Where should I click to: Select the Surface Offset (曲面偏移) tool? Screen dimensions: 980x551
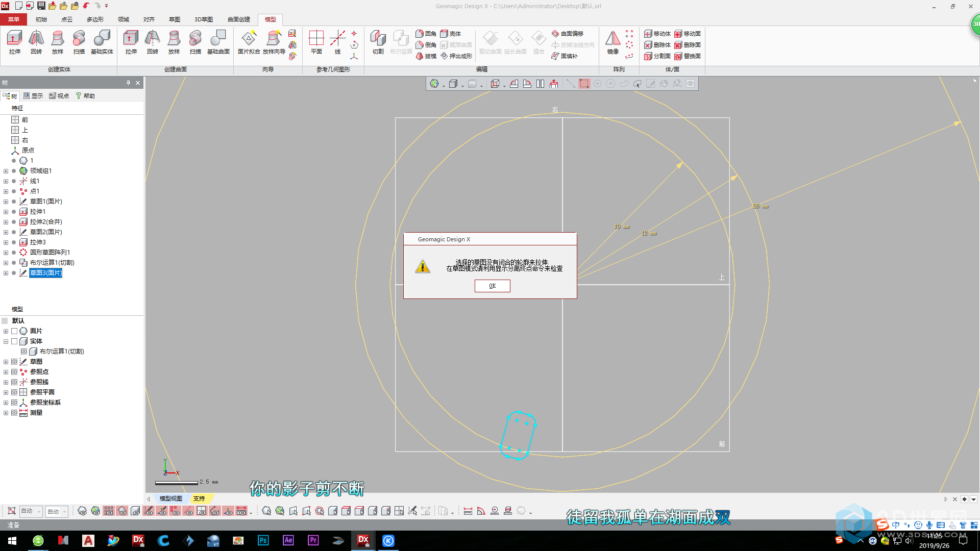pos(568,34)
